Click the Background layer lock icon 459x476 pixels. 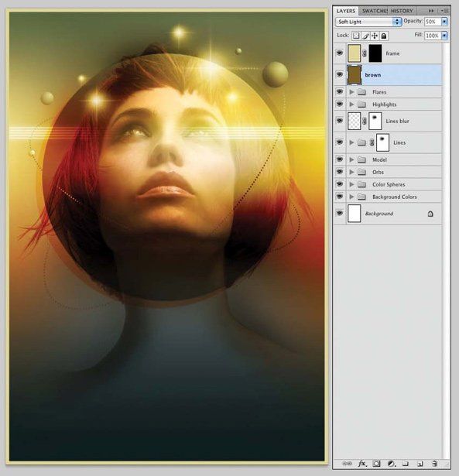[430, 214]
